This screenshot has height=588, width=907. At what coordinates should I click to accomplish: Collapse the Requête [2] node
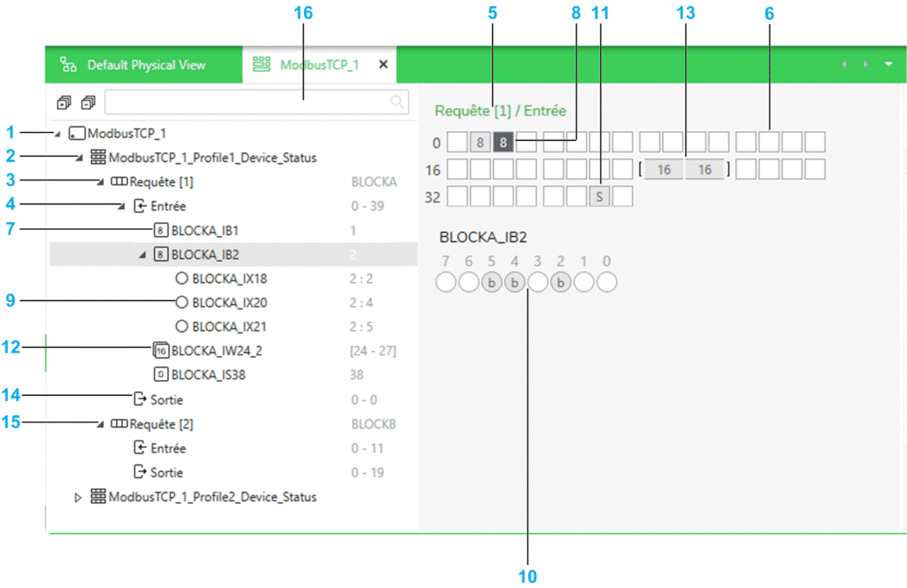tap(100, 424)
